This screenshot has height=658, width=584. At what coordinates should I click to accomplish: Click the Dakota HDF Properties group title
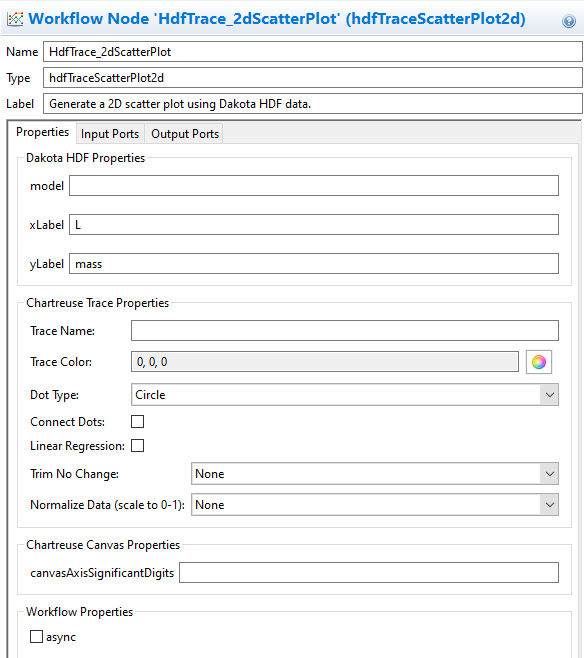pyautogui.click(x=86, y=158)
